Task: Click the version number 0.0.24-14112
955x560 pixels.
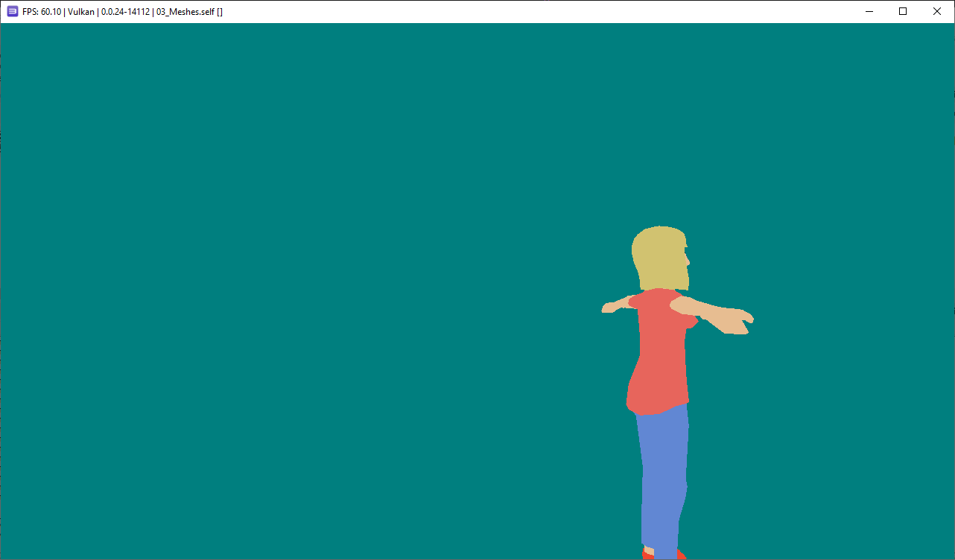Action: pyautogui.click(x=125, y=11)
